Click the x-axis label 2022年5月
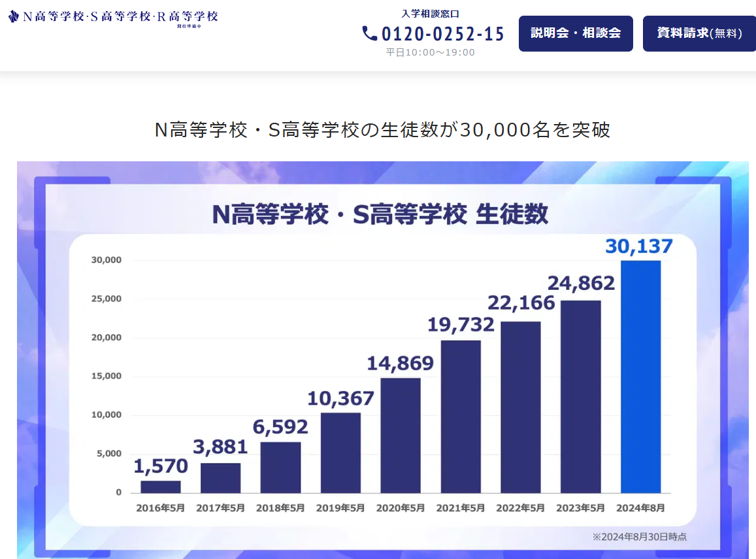This screenshot has width=756, height=559. (x=520, y=508)
